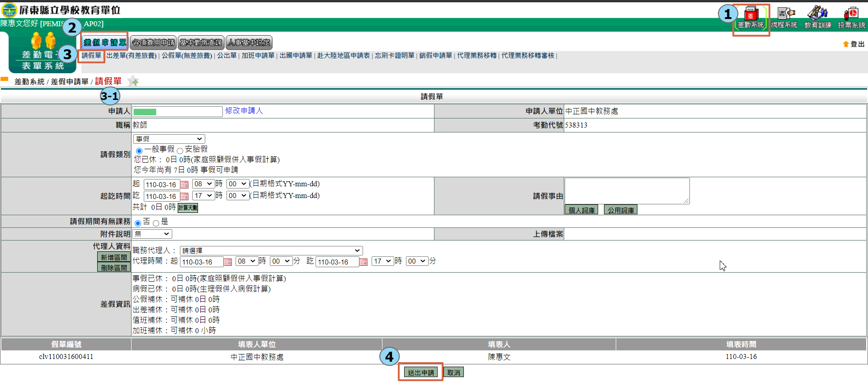Click the 差勤系統 breadcrumb link
The height and width of the screenshot is (387, 868).
tap(29, 82)
